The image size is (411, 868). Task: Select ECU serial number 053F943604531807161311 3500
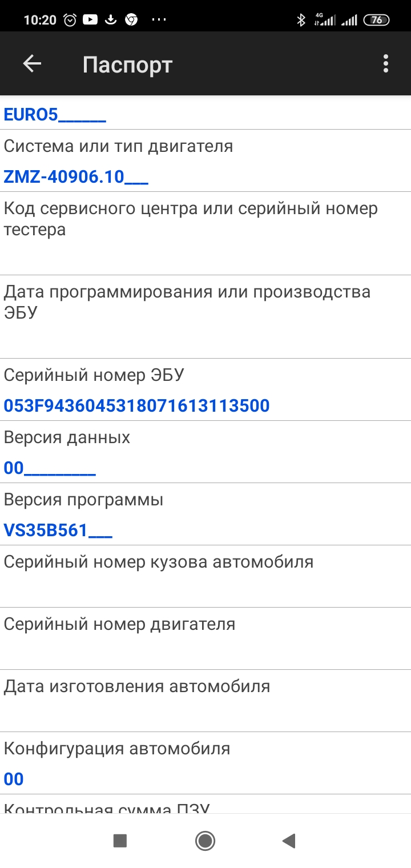(x=136, y=406)
